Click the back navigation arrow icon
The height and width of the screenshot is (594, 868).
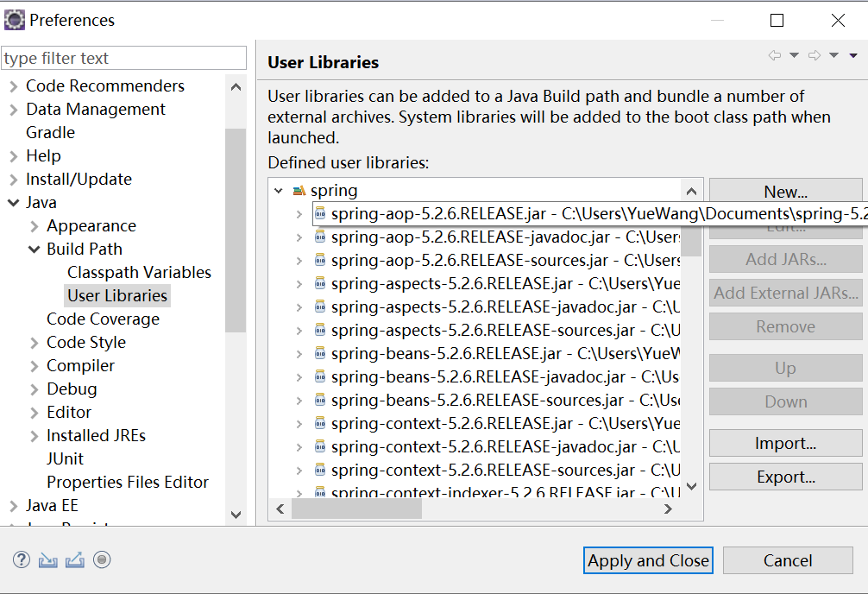coord(774,55)
